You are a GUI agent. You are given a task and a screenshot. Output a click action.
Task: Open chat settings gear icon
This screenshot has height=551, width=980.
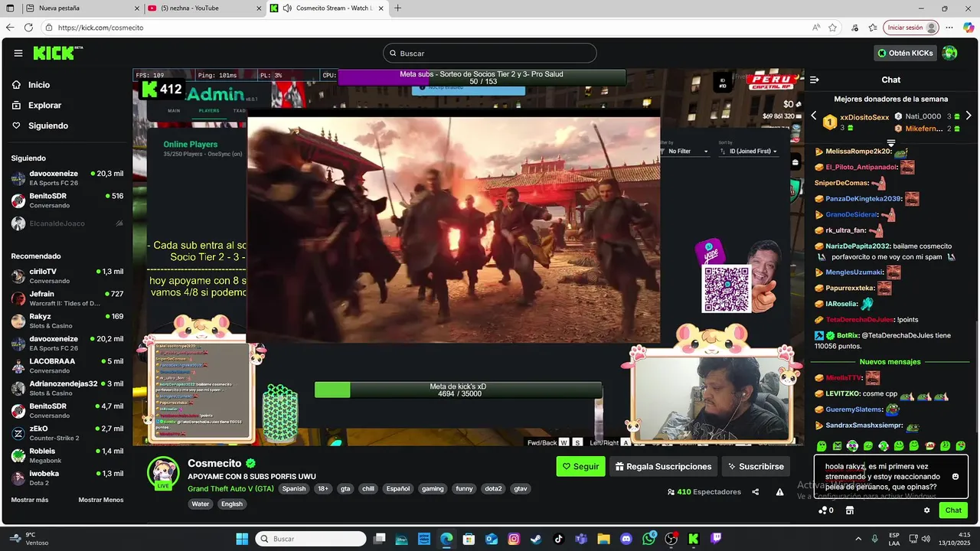pos(927,510)
